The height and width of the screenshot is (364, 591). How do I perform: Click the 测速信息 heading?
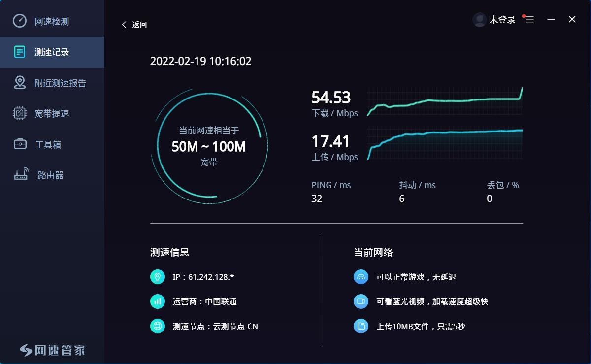tap(169, 252)
